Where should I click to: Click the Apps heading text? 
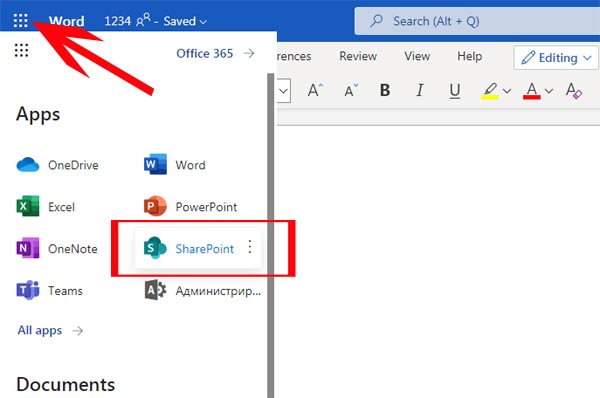pyautogui.click(x=38, y=114)
